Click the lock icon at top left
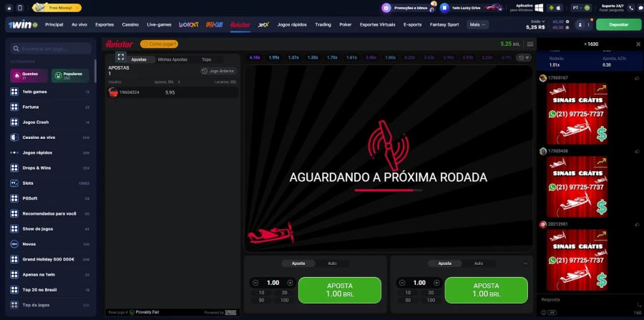This screenshot has width=644, height=320. click(9, 8)
